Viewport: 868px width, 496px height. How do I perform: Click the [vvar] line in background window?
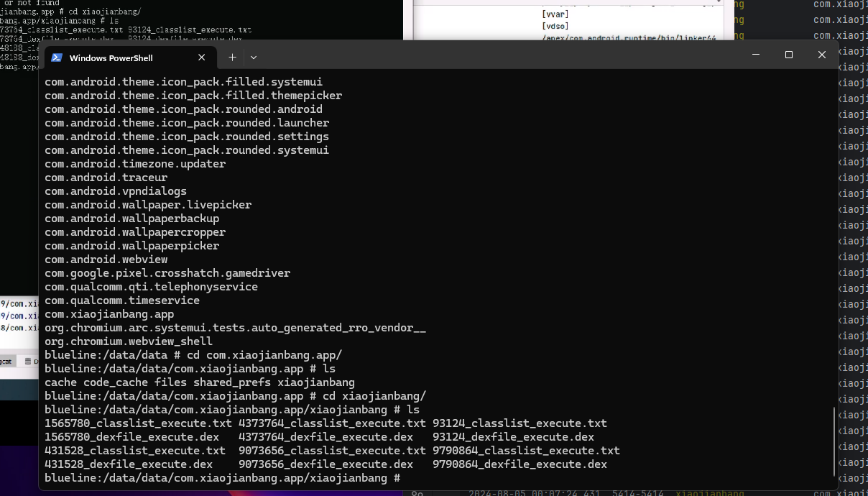(555, 14)
